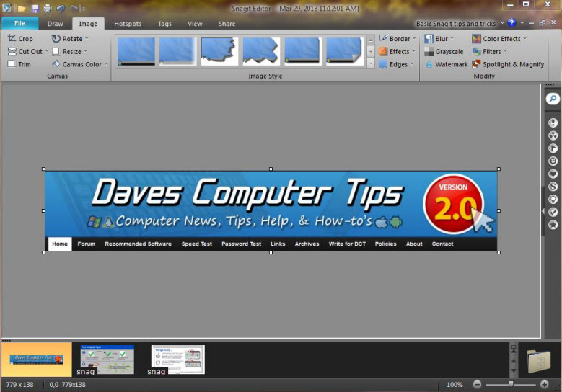Switch to the Hotspots tab
The width and height of the screenshot is (562, 392).
128,24
